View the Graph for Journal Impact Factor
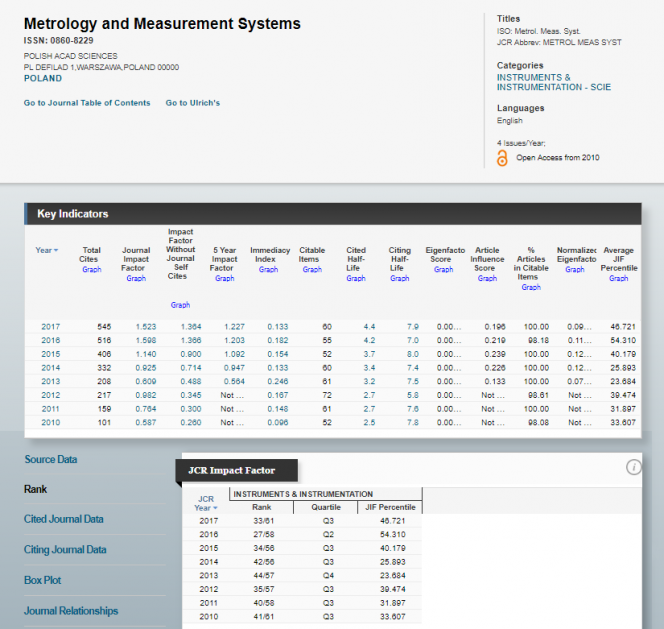The height and width of the screenshot is (629, 664). [x=136, y=278]
